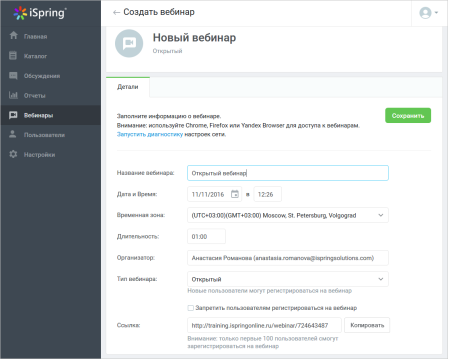Image resolution: width=449 pixels, height=360 pixels.
Task: Click the text Заполните информацию о вебинаре
Action: (169, 116)
